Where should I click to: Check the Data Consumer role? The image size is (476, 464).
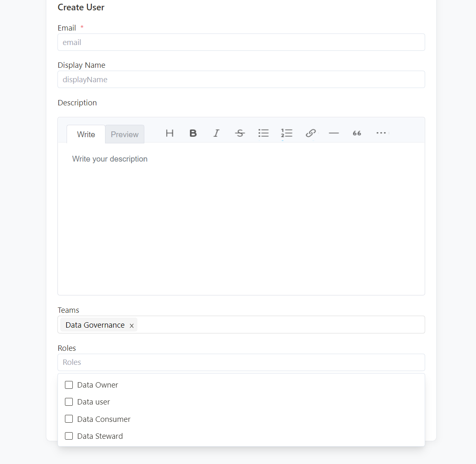tap(69, 419)
